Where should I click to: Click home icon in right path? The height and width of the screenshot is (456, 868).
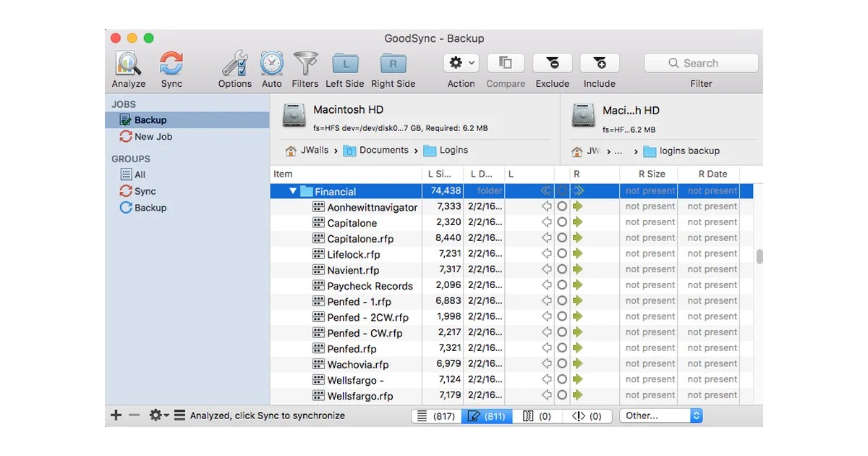[576, 152]
